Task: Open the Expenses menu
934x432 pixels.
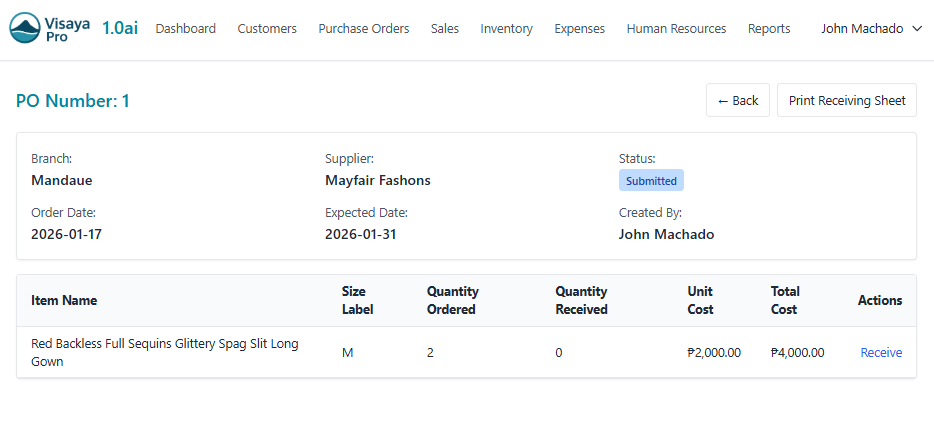Action: (x=579, y=29)
